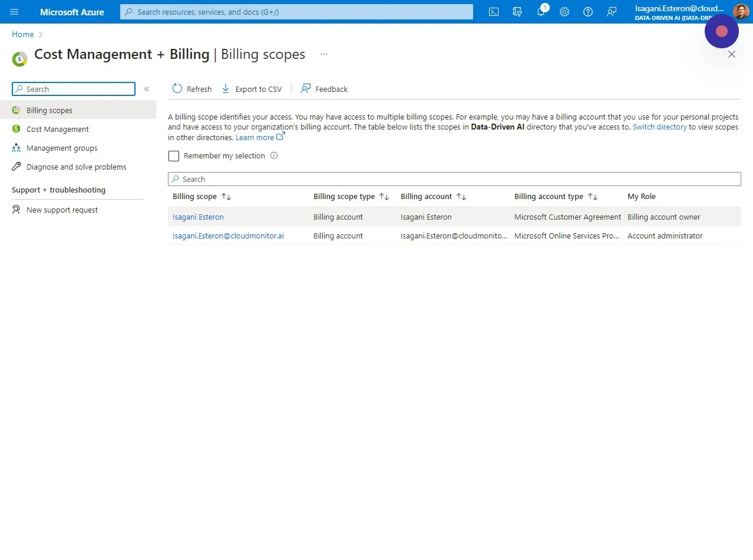
Task: Close the Billing scopes blade
Action: click(x=732, y=54)
